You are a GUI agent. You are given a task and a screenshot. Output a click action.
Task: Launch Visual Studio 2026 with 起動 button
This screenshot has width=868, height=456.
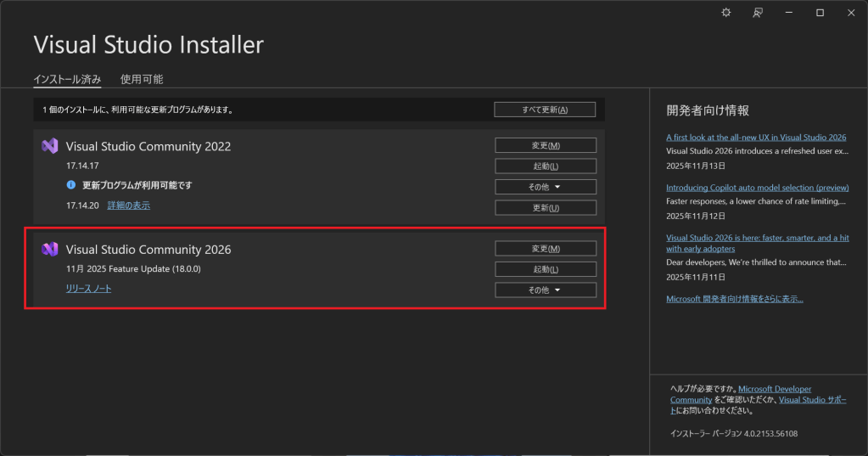[x=545, y=269]
